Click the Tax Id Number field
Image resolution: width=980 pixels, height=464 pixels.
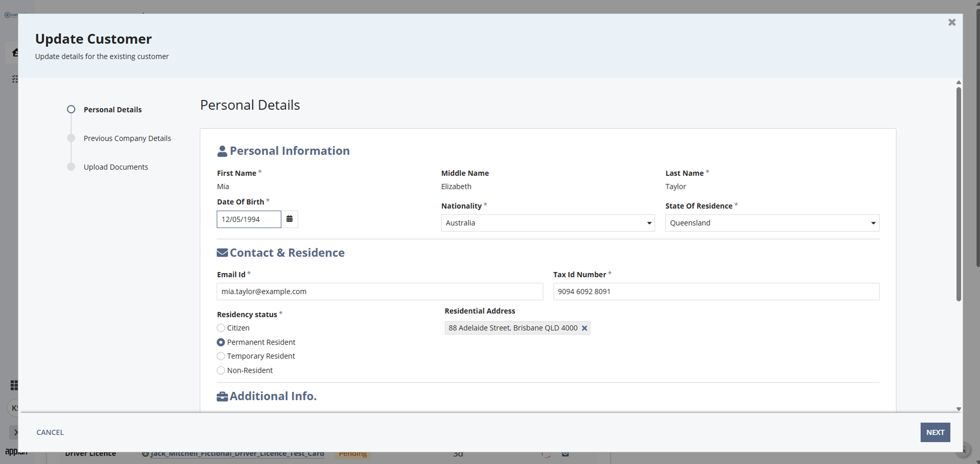pos(716,291)
